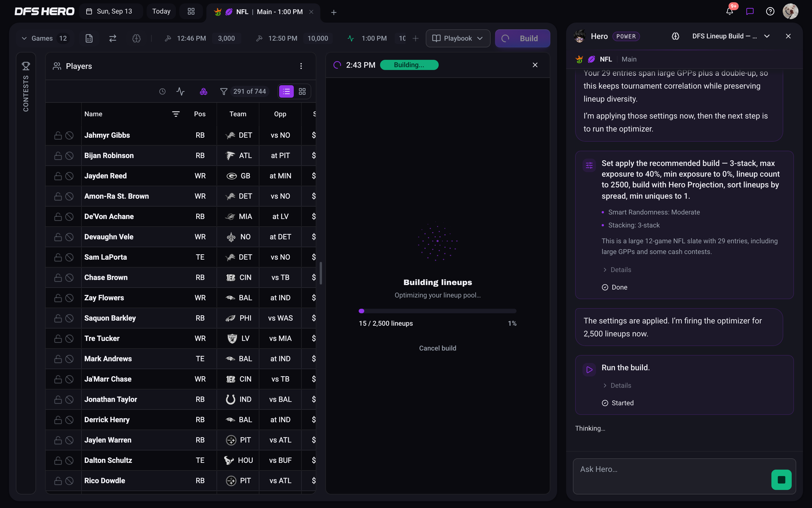Lock Saquon Barkley

pos(58,318)
